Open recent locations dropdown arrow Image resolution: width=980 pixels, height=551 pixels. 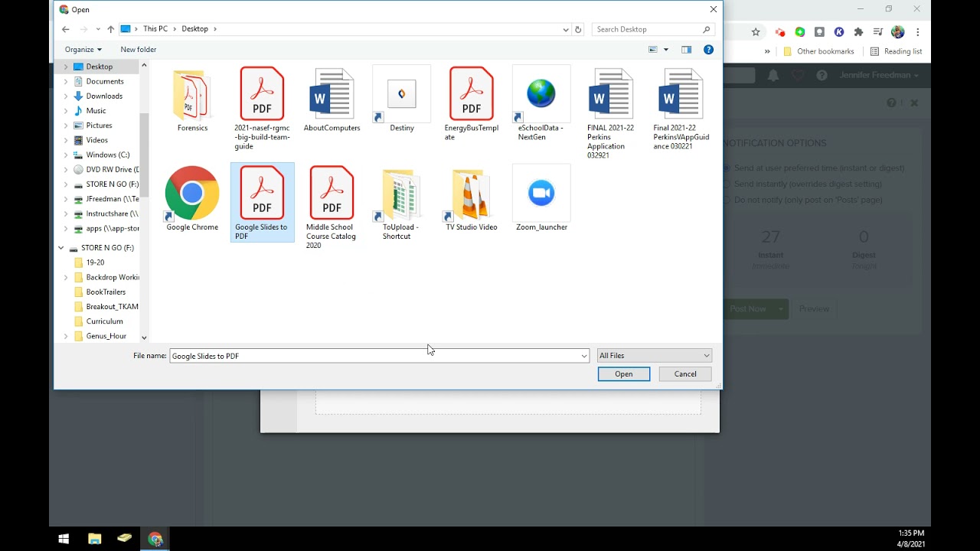pyautogui.click(x=98, y=29)
